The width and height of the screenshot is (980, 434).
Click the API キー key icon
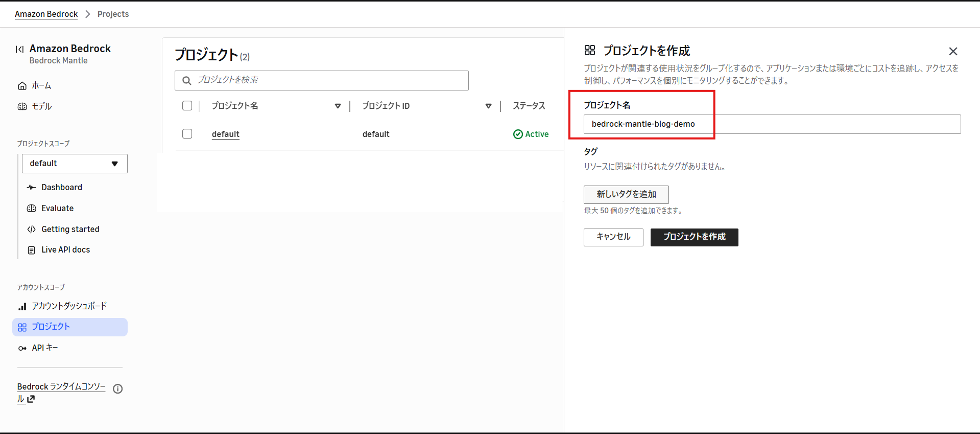[x=22, y=348]
